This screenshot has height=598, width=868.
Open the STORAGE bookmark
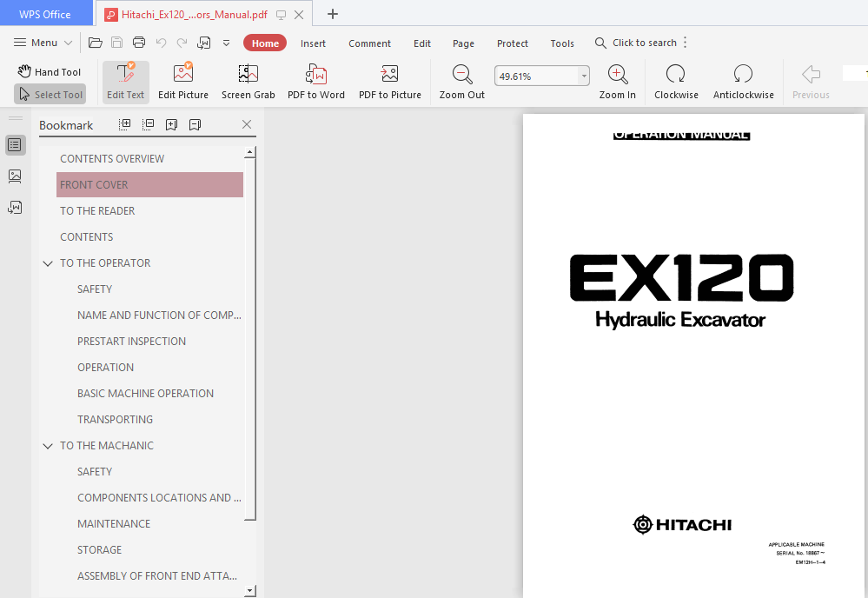pos(100,550)
